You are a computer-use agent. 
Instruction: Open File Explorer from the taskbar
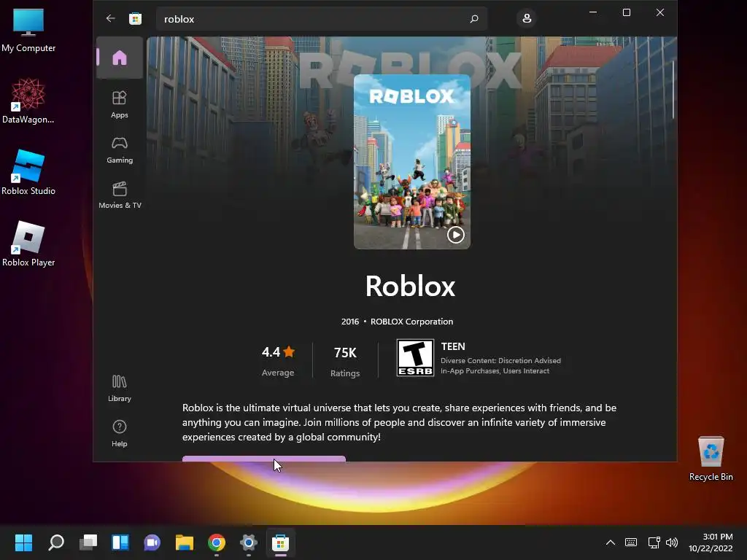(185, 542)
